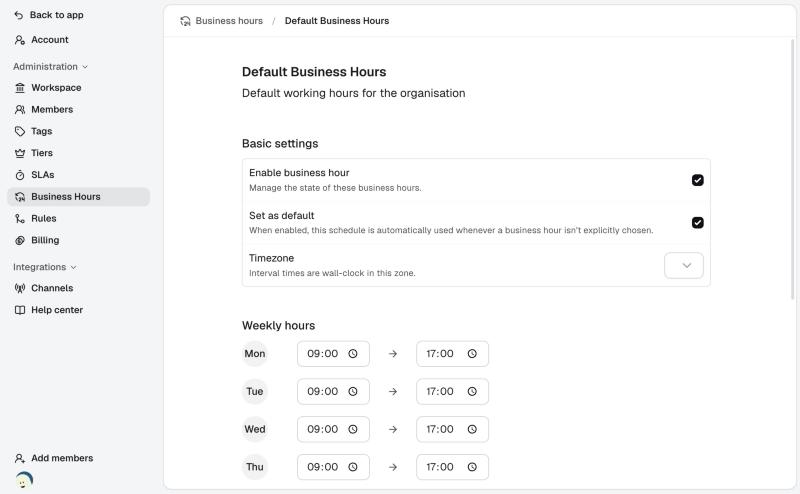Image resolution: width=800 pixels, height=494 pixels.
Task: Uncheck the Set as default checkbox
Action: tap(697, 223)
